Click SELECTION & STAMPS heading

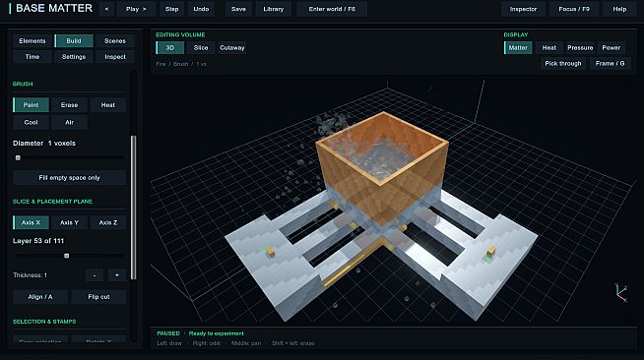pyautogui.click(x=44, y=322)
